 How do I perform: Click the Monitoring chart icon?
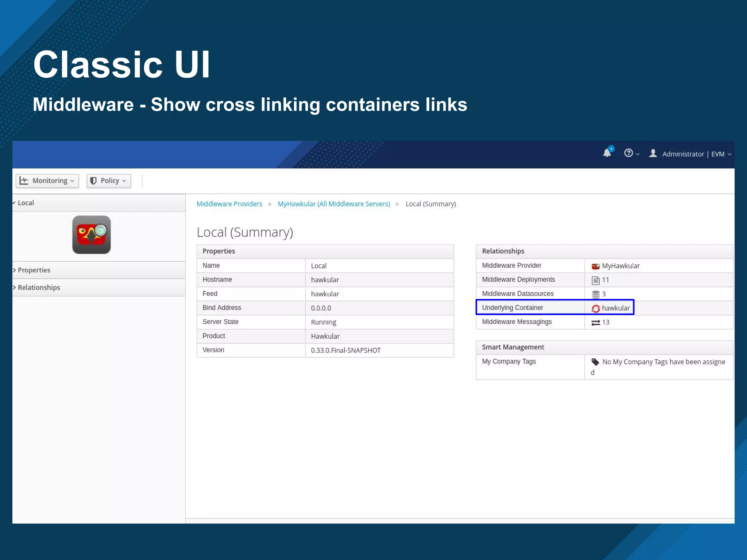point(24,180)
